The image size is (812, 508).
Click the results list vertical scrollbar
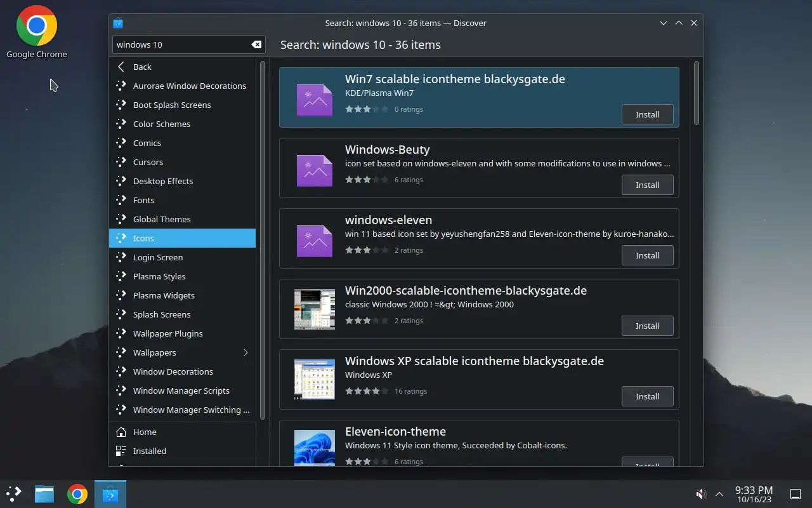pyautogui.click(x=697, y=93)
